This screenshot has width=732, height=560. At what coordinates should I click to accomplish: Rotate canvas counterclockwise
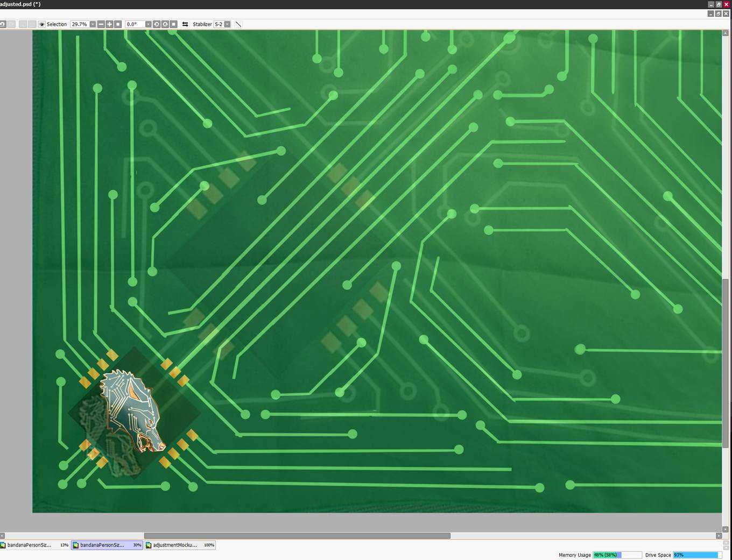(x=157, y=24)
